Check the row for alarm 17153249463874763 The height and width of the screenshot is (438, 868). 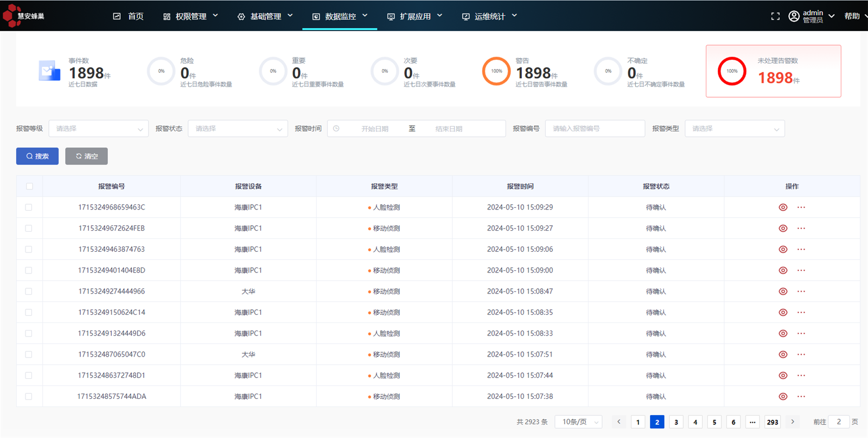click(x=29, y=250)
